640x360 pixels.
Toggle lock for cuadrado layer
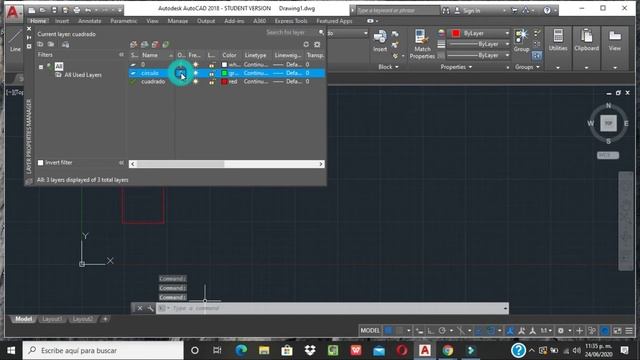pyautogui.click(x=211, y=82)
